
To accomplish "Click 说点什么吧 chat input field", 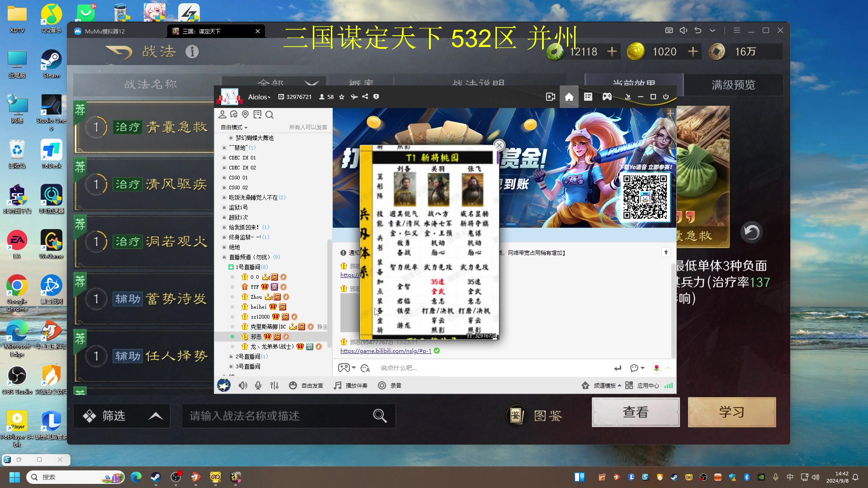I will (x=489, y=368).
